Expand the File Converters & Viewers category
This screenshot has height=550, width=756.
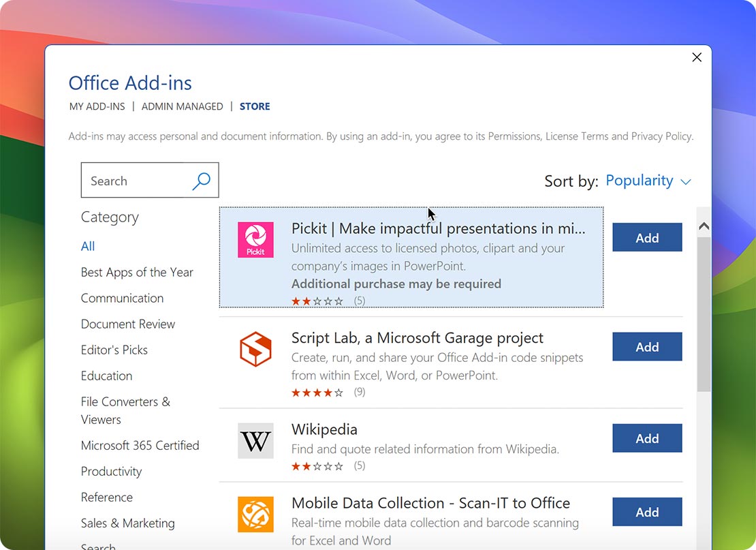click(x=125, y=410)
